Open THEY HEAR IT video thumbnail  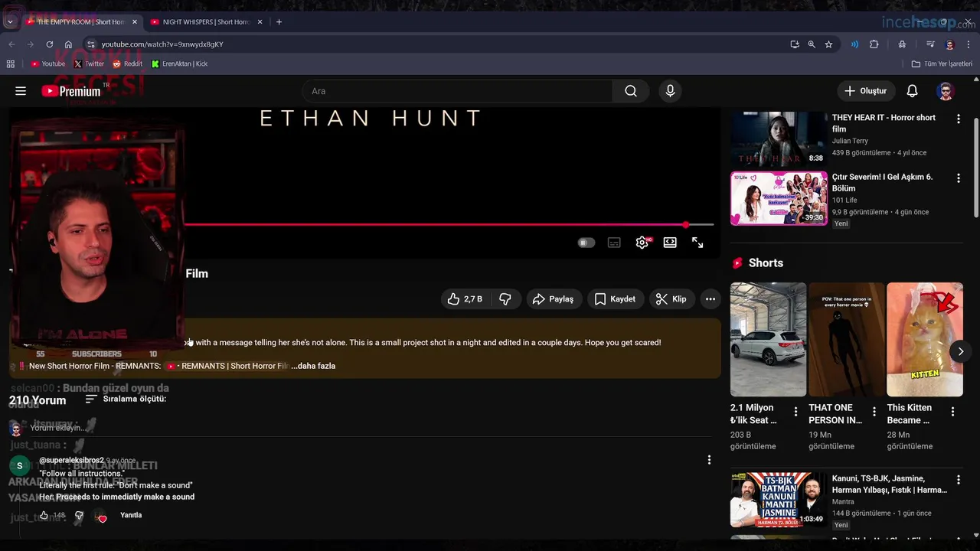779,139
